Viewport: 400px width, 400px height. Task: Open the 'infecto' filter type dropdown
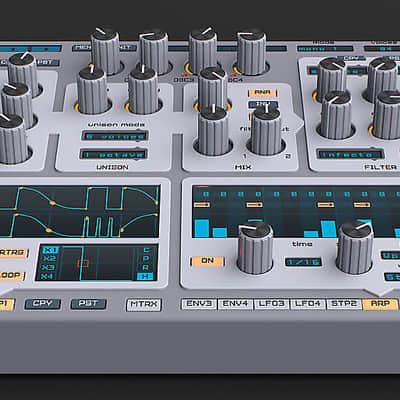click(350, 154)
